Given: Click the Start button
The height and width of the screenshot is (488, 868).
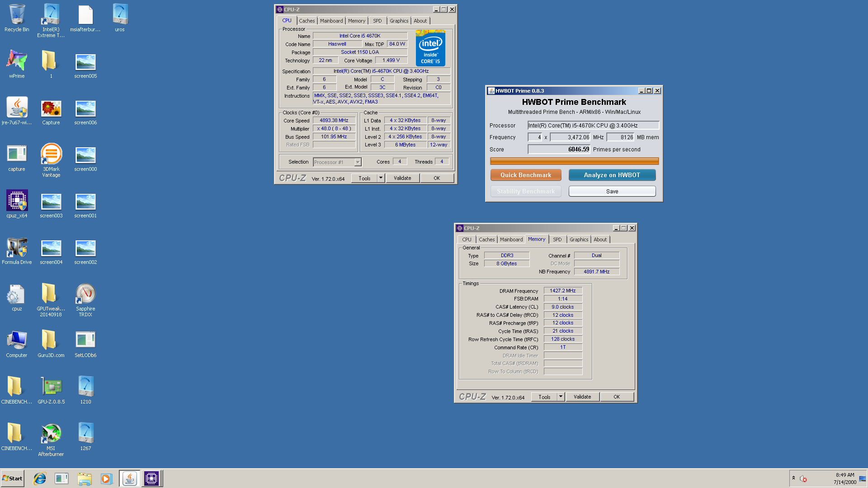Looking at the screenshot, I should click(12, 479).
